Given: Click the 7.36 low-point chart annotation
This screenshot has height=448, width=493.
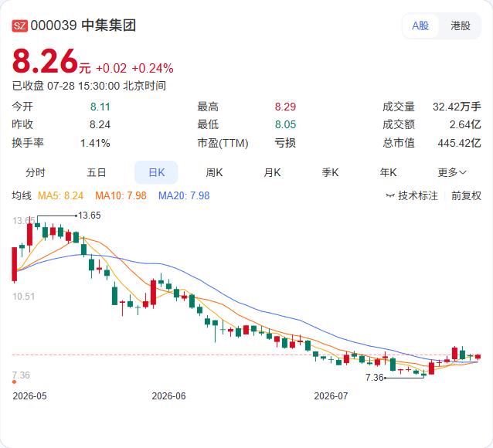Looking at the screenshot, I should pyautogui.click(x=375, y=377).
